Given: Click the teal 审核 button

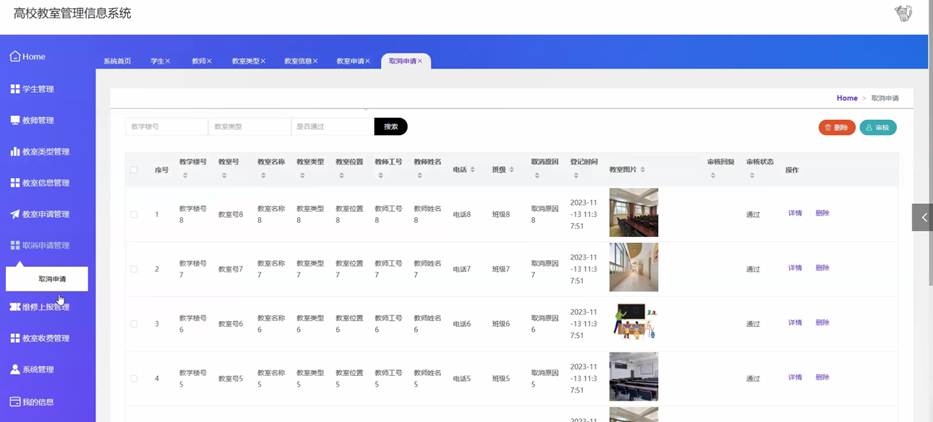Looking at the screenshot, I should 878,127.
